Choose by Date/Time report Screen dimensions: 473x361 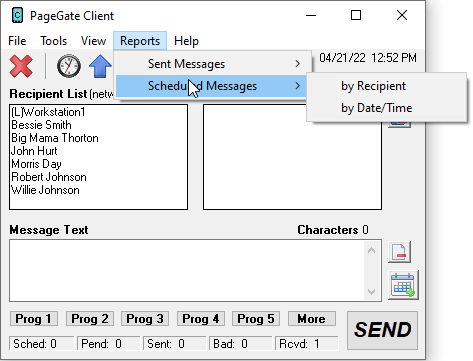point(387,108)
